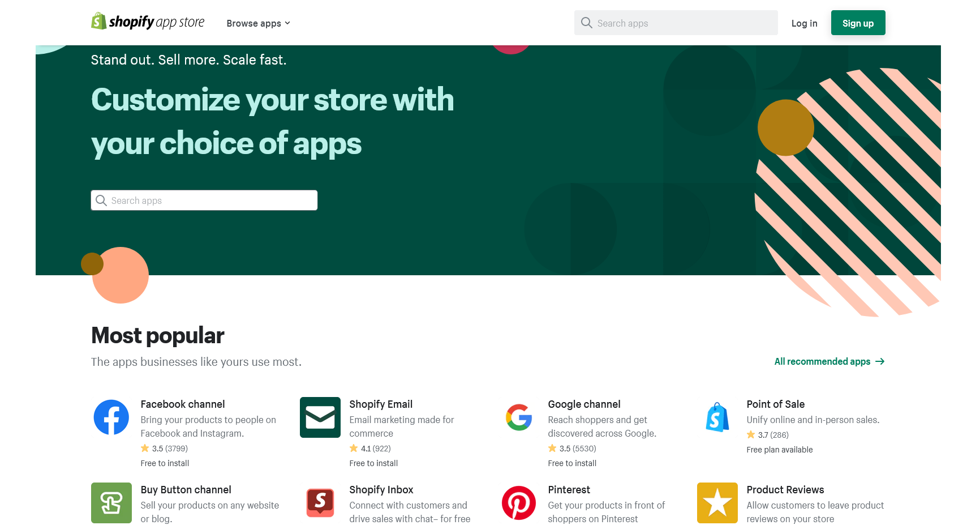Select the Point of Sale title link
980x525 pixels.
pyautogui.click(x=775, y=404)
